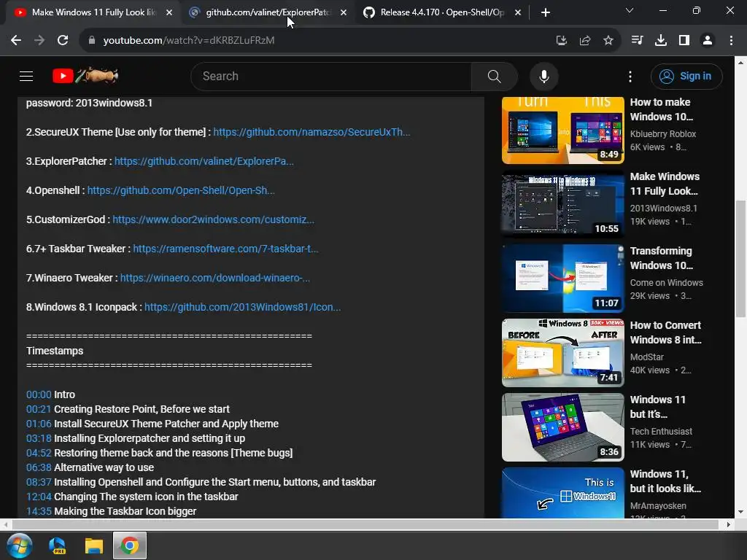747x560 pixels.
Task: Launch Edge PRE from the taskbar
Action: pyautogui.click(x=58, y=545)
